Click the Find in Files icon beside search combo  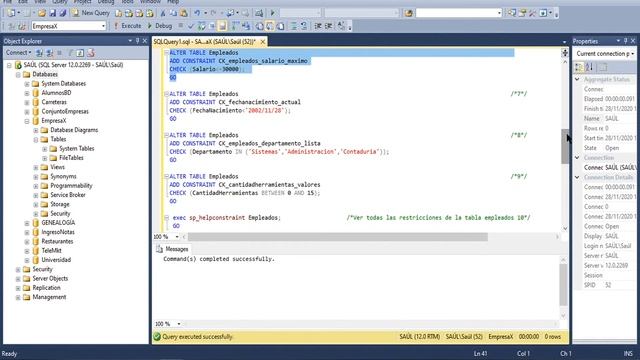[409, 13]
